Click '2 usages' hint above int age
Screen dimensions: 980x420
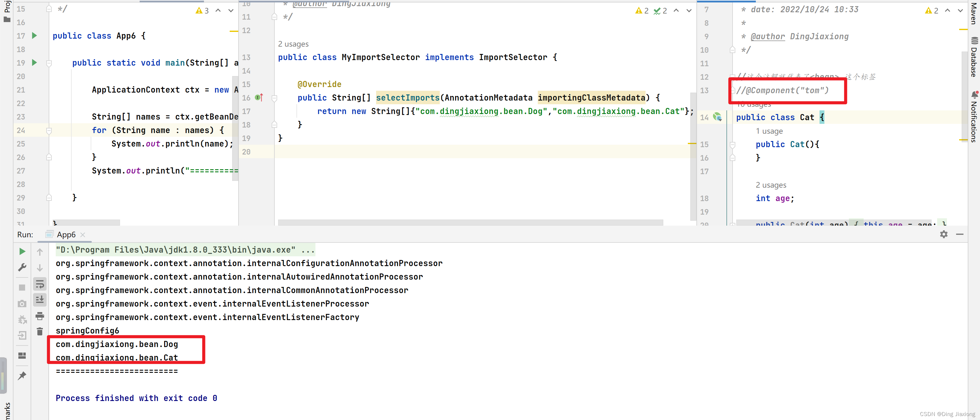coord(771,185)
